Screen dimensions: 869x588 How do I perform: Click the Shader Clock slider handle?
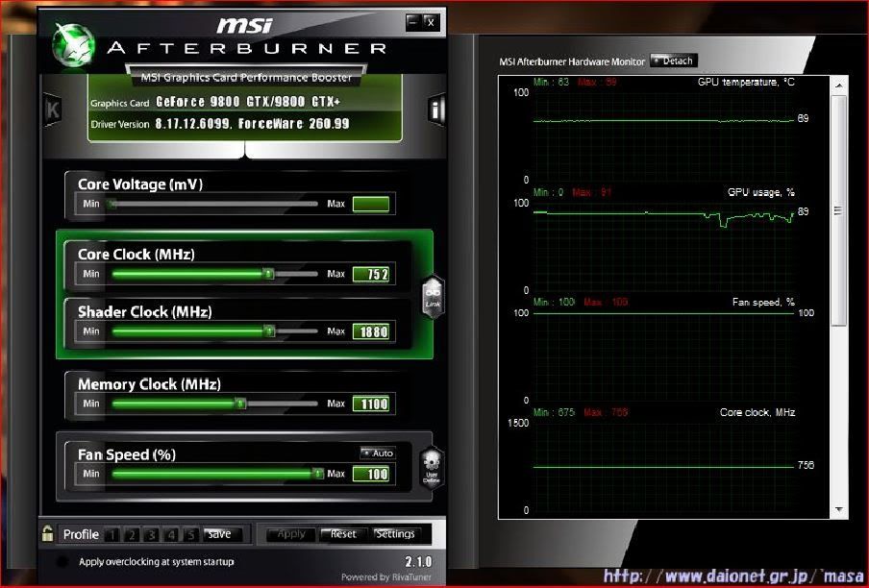point(269,331)
